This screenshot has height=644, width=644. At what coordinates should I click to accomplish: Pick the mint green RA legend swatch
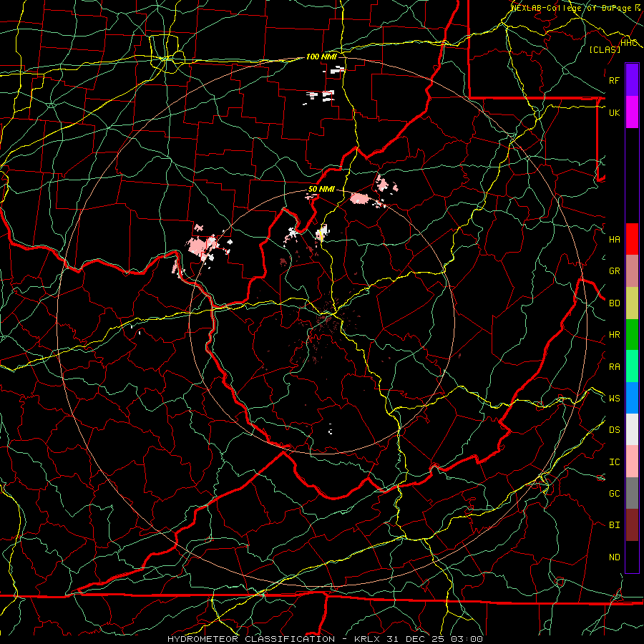632,366
